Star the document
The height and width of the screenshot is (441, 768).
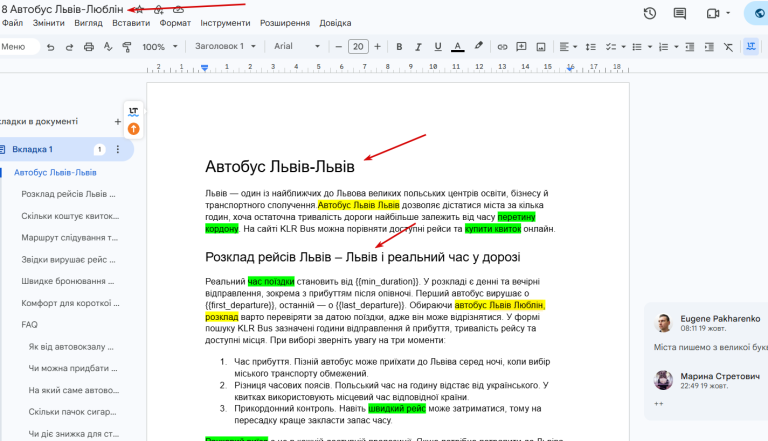pyautogui.click(x=140, y=9)
